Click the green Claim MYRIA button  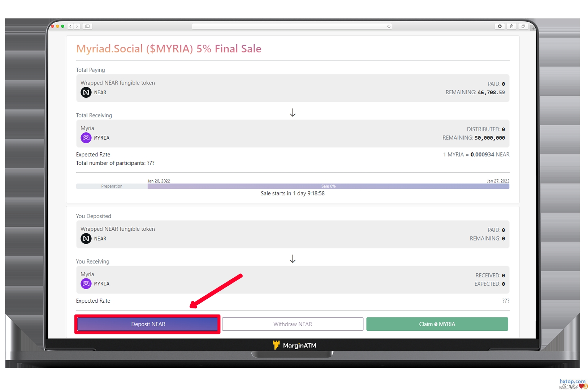coord(437,324)
